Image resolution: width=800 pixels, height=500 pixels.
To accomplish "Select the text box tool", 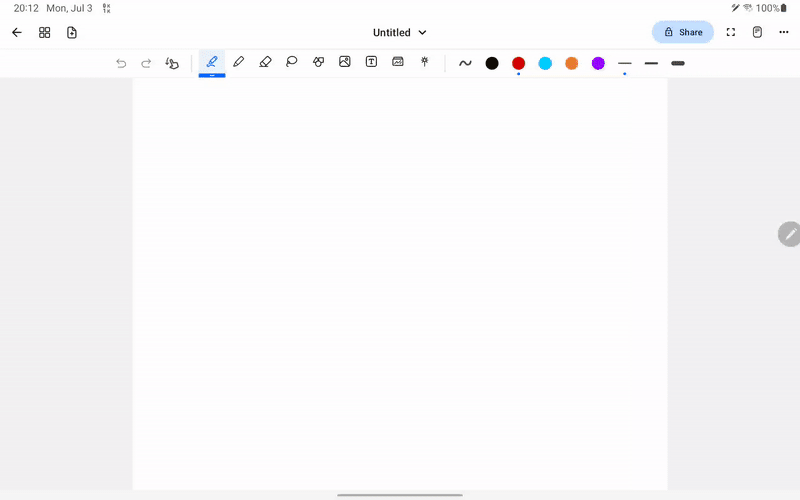I will (x=371, y=62).
